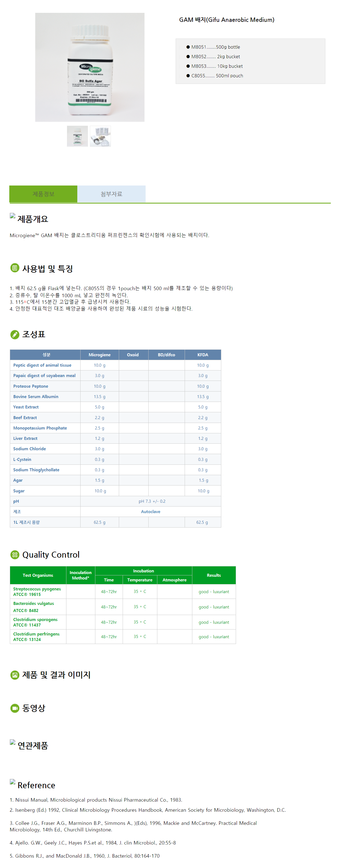
Task: Click the Monopotassium Phosphate ingredient
Action: pyautogui.click(x=40, y=428)
